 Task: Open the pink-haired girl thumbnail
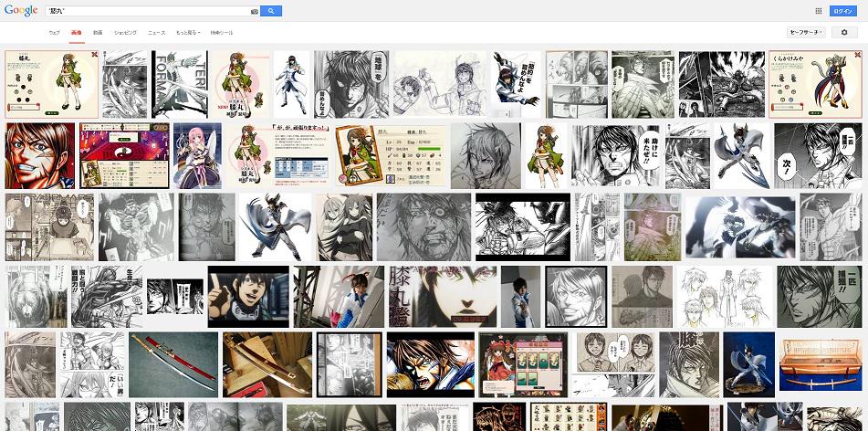pyautogui.click(x=197, y=155)
